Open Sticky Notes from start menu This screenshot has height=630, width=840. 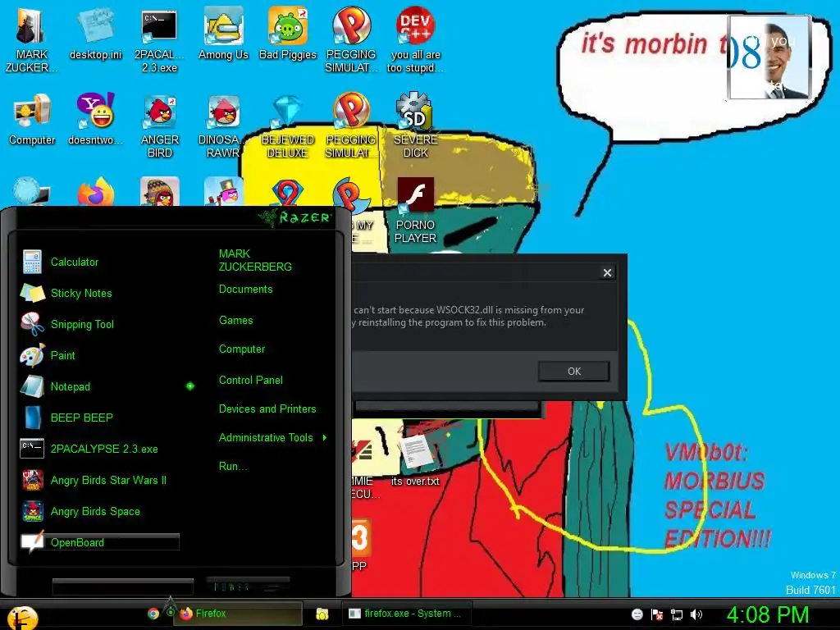(x=81, y=293)
